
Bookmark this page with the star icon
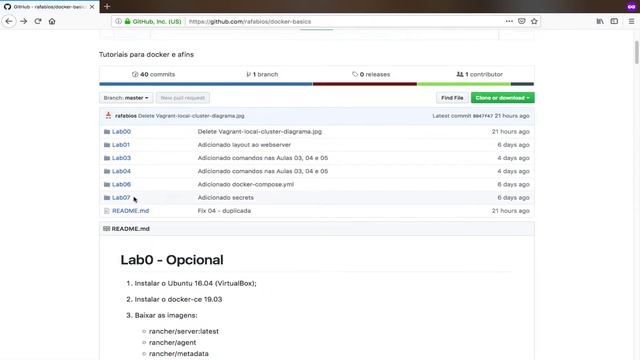coord(534,21)
